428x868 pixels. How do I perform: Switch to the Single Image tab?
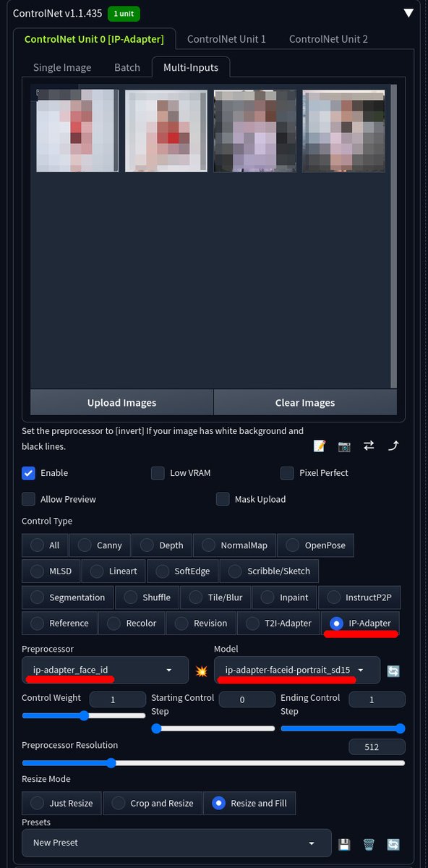point(62,67)
